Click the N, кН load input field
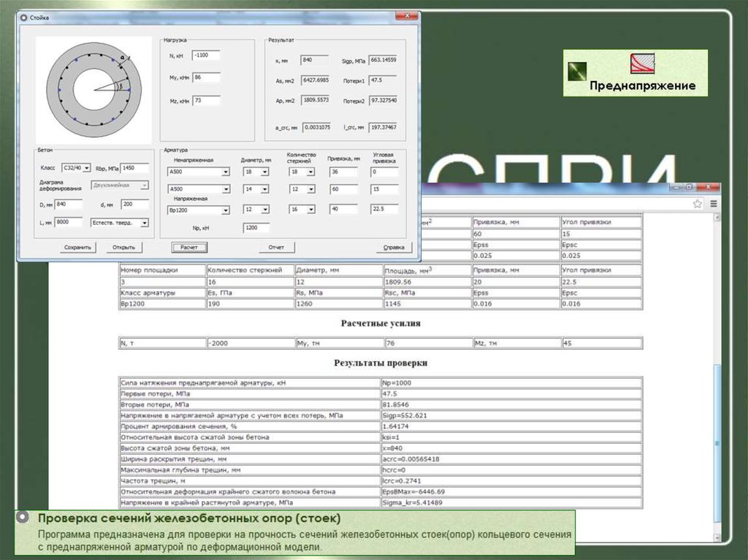This screenshot has width=748, height=560. (207, 55)
